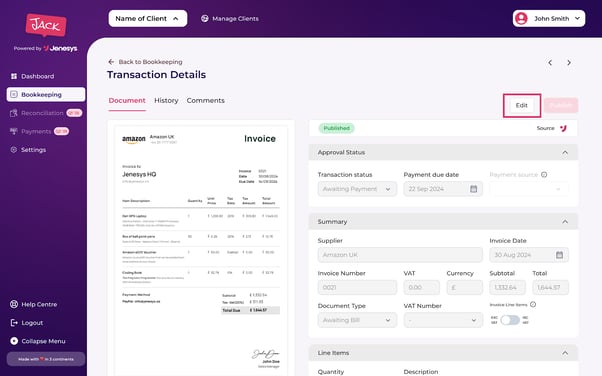The image size is (602, 376).
Task: Click the Payments count badge
Action: point(61,131)
